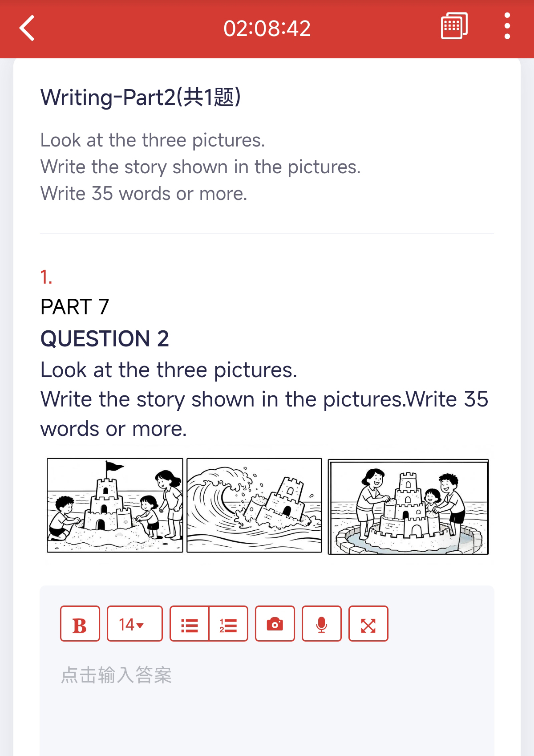The height and width of the screenshot is (756, 534).
Task: Tap the camera icon to add photo
Action: point(275,624)
